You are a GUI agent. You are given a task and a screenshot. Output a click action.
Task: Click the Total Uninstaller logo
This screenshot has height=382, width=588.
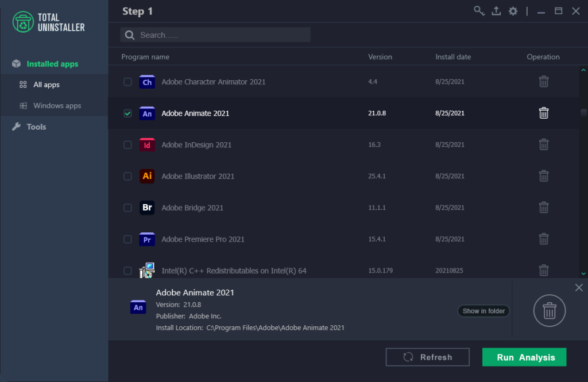tap(23, 22)
